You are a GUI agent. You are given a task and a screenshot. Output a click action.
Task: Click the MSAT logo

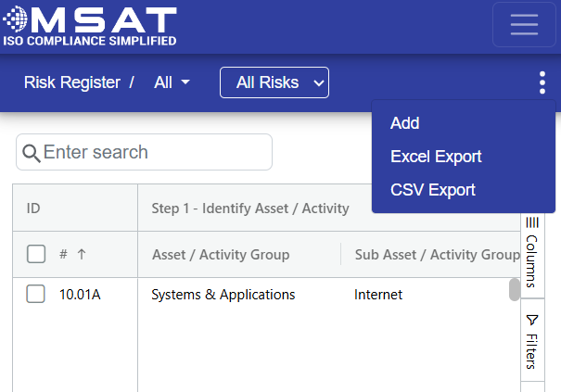(90, 25)
